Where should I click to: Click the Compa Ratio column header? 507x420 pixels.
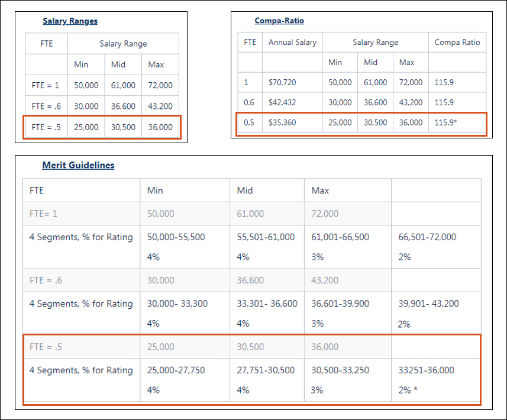tap(457, 42)
